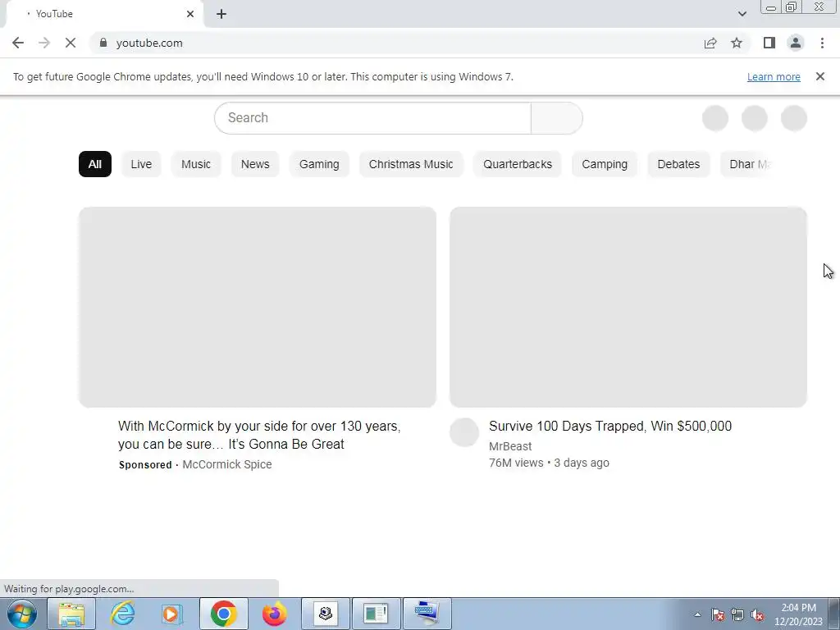Open the Action Center flag icon
The width and height of the screenshot is (840, 630).
[718, 614]
